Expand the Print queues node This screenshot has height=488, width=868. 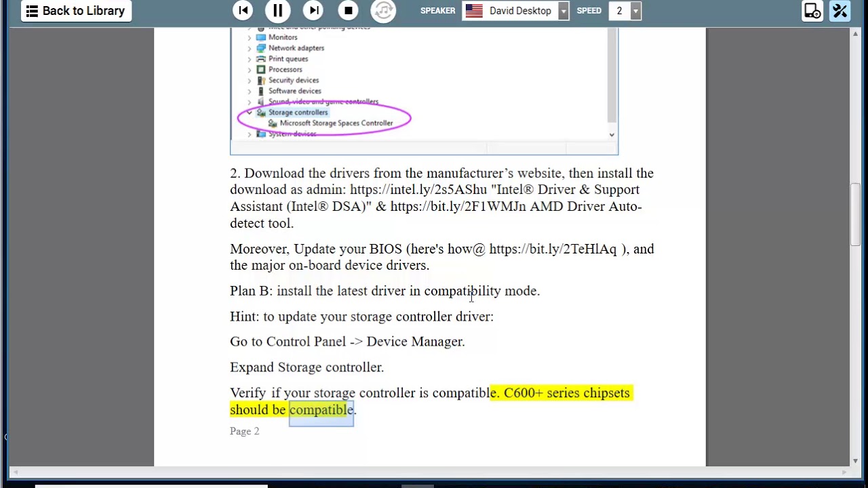pyautogui.click(x=249, y=59)
